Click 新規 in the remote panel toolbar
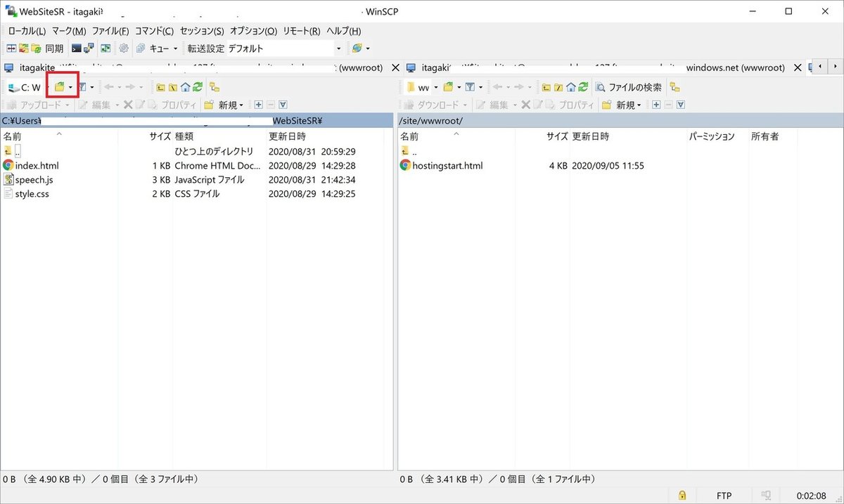 click(620, 105)
